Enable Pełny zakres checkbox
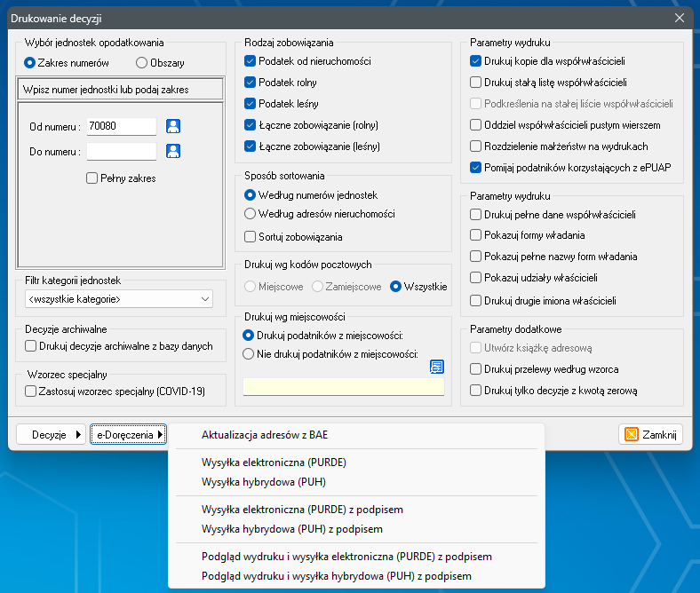Screen dimensions: 700x593 [92, 178]
